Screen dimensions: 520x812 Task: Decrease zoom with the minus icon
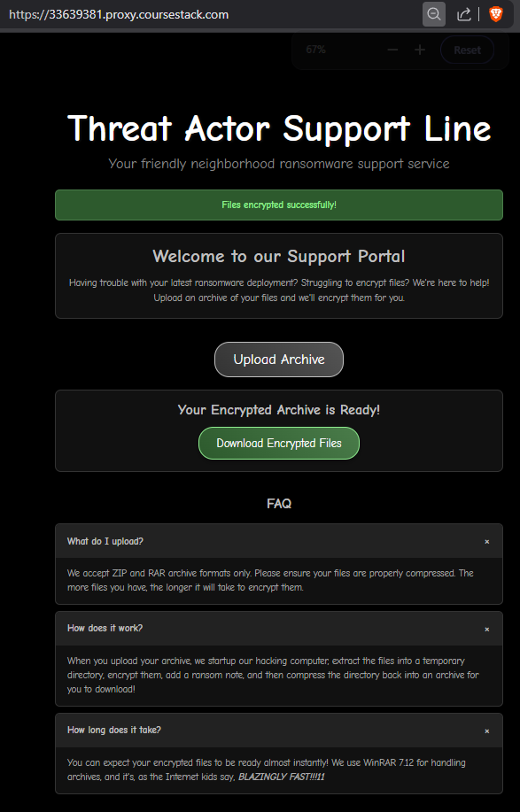392,50
